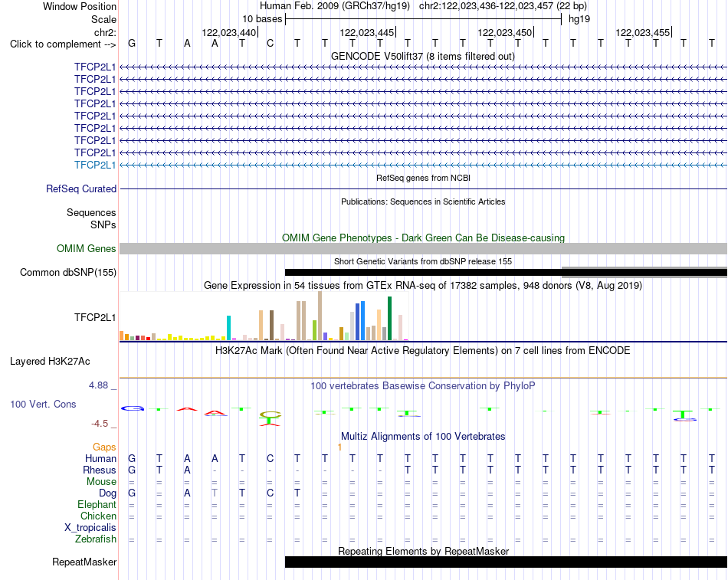The width and height of the screenshot is (728, 580).
Task: Click the 'chr2:' ruler label
Action: (106, 32)
